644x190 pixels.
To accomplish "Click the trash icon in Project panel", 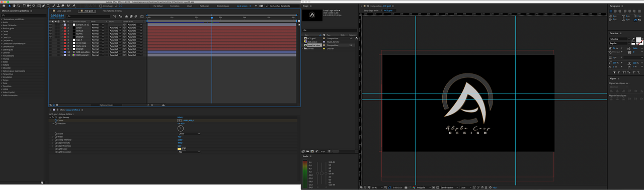I will (330, 151).
